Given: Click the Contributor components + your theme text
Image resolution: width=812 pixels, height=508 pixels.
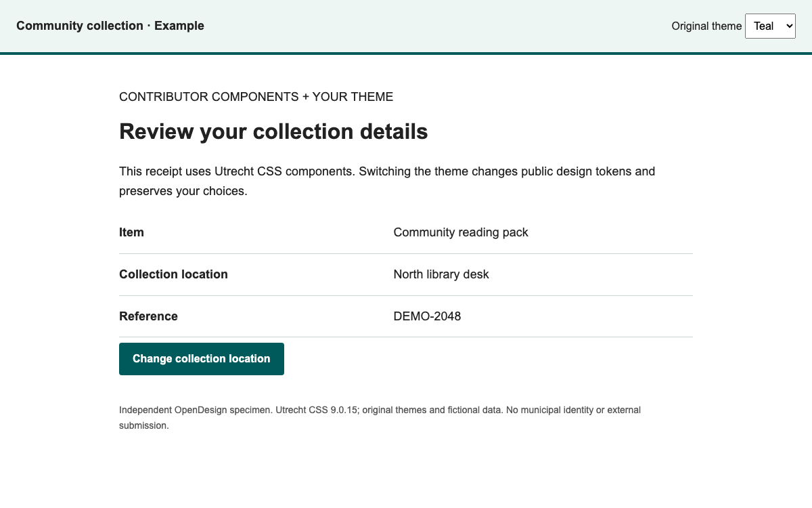Looking at the screenshot, I should coord(256,97).
